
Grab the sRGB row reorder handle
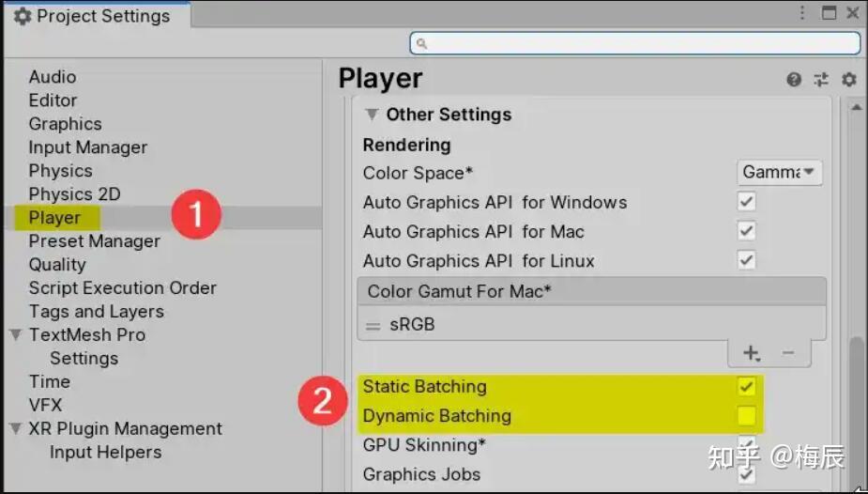(373, 326)
